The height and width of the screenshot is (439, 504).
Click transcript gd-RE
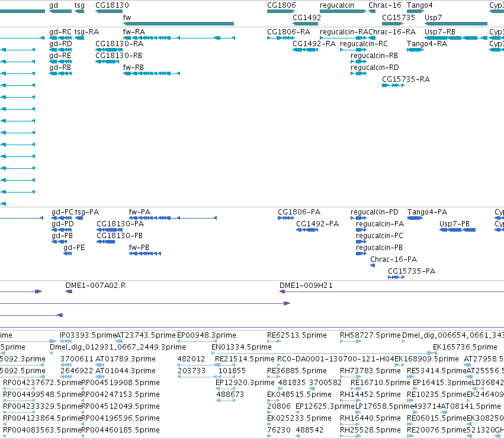[x=60, y=62]
